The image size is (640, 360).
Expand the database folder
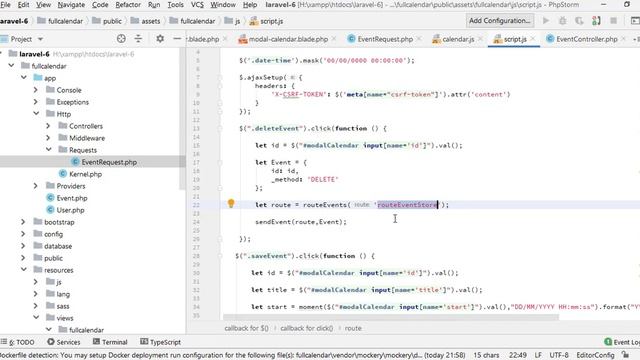coord(24,246)
